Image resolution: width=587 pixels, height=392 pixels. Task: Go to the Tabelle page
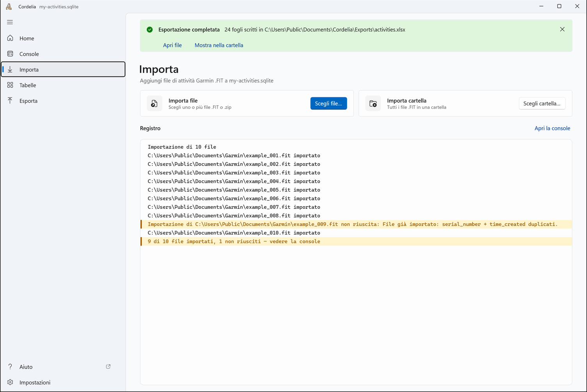(63, 85)
